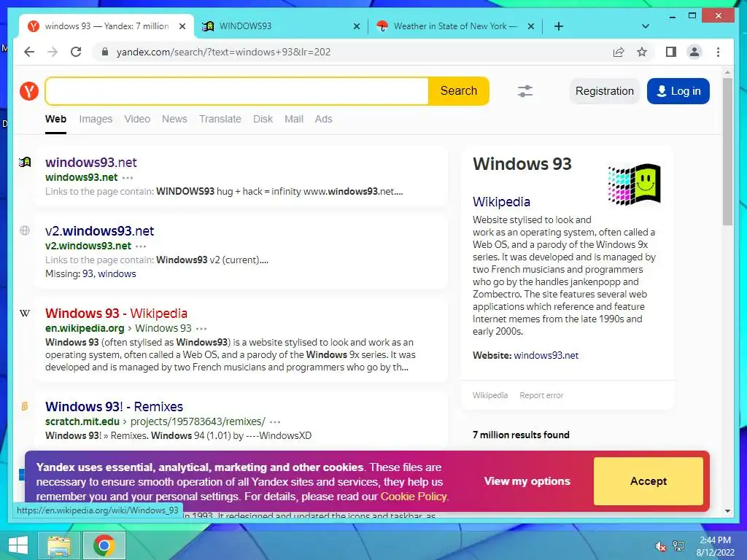Click the network tray icon
The image size is (747, 560).
[x=678, y=546]
